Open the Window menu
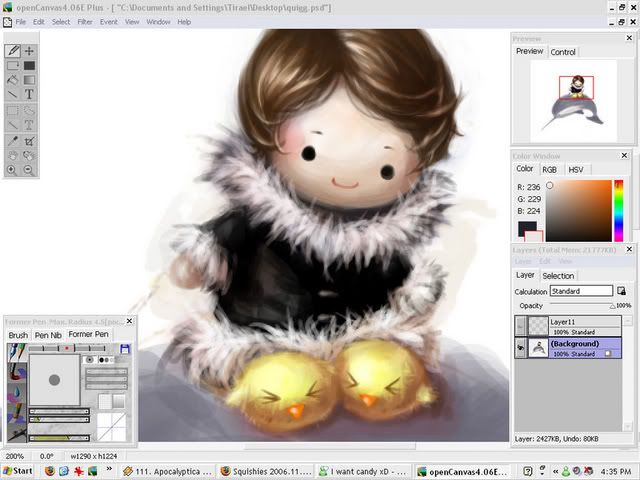The width and height of the screenshot is (640, 480). 158,22
